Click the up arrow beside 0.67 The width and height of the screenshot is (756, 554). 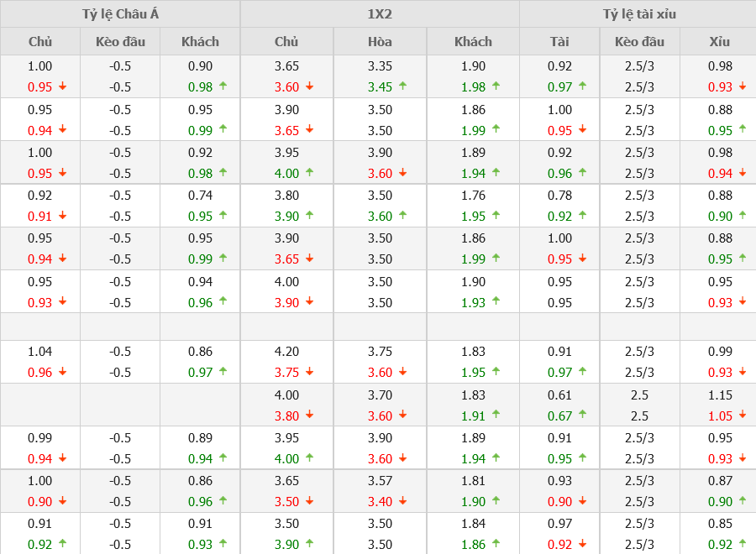point(584,414)
